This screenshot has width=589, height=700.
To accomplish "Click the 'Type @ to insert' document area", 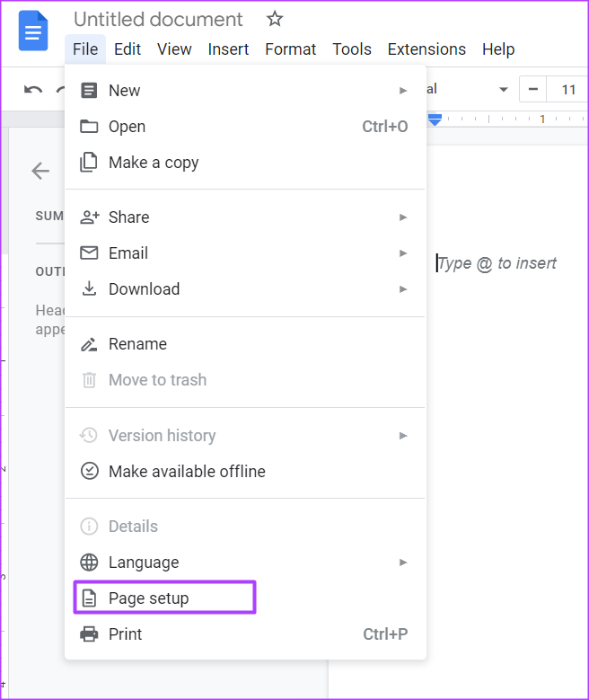I will click(497, 263).
